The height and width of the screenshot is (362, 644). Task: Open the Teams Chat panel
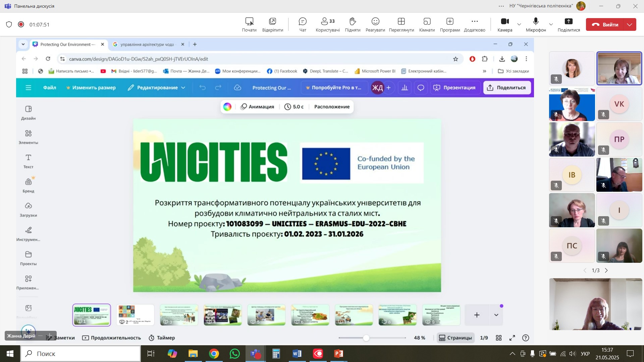[303, 24]
